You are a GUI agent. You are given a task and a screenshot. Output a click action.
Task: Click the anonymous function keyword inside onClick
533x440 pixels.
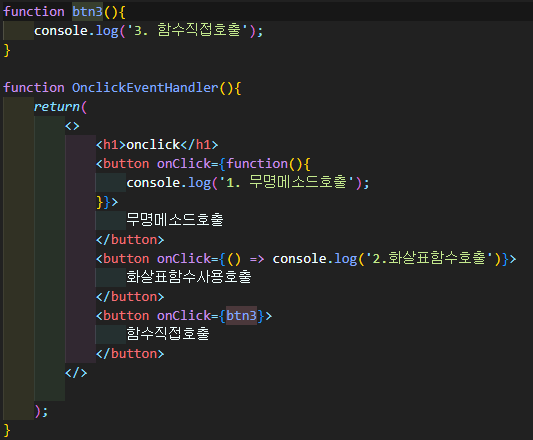257,164
